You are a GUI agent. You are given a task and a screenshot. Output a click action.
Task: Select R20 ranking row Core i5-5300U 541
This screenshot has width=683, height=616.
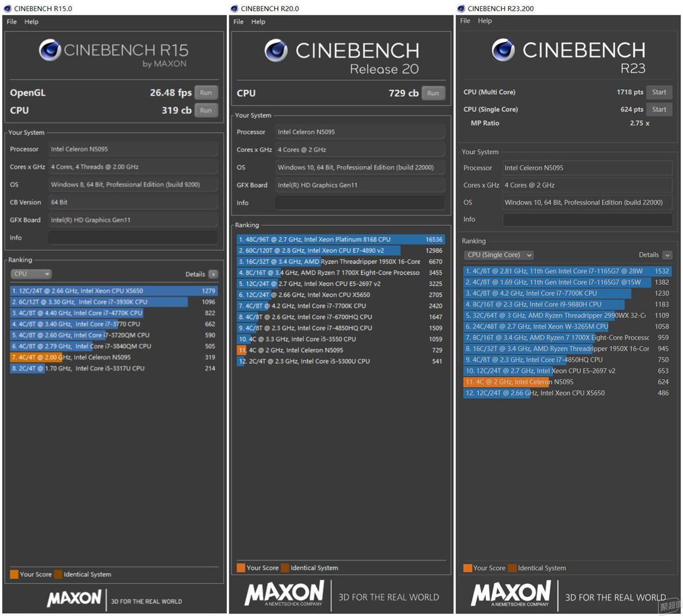pyautogui.click(x=340, y=361)
